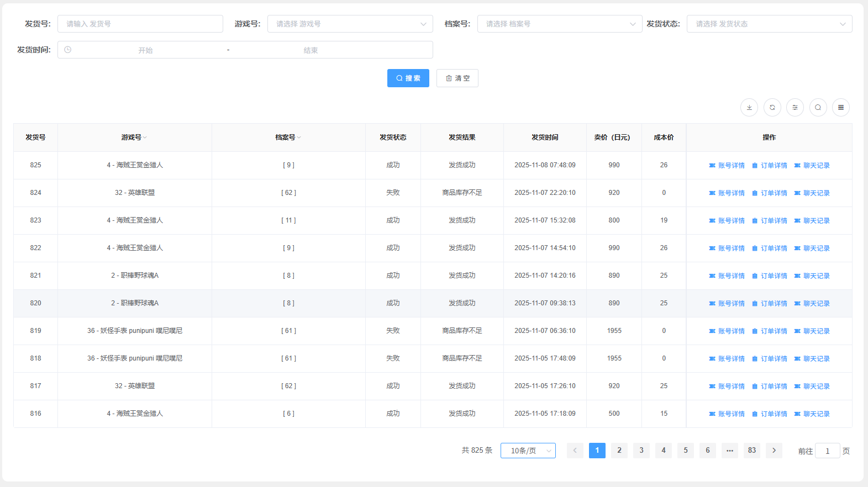Click the sort caret on the 游戏号 column header
The height and width of the screenshot is (487, 868).
click(145, 137)
